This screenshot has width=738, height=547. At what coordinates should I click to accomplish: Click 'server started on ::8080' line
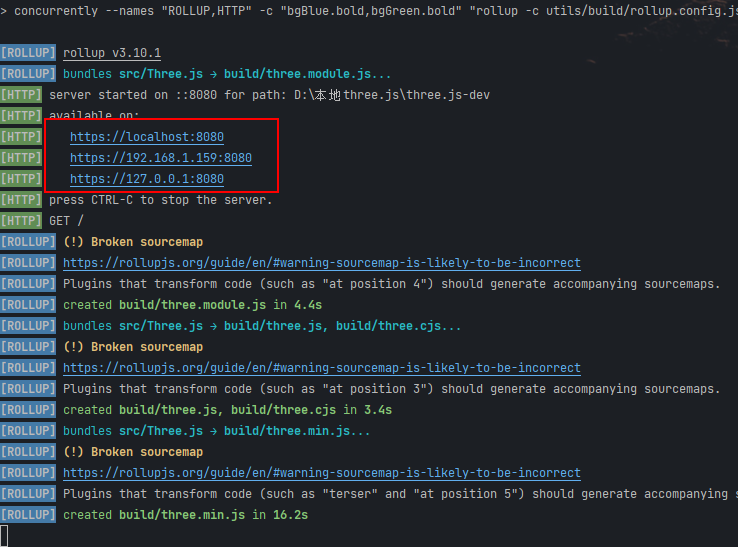point(270,95)
